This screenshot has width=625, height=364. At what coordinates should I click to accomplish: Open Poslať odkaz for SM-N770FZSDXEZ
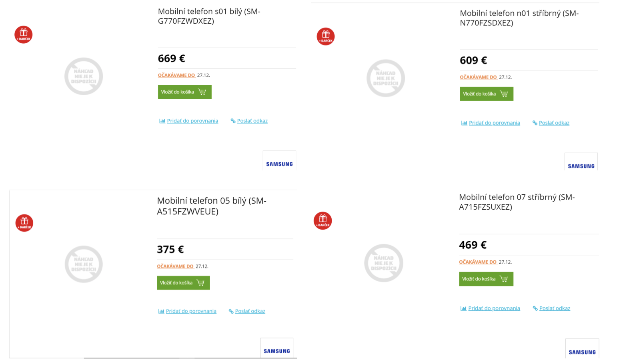(x=555, y=122)
